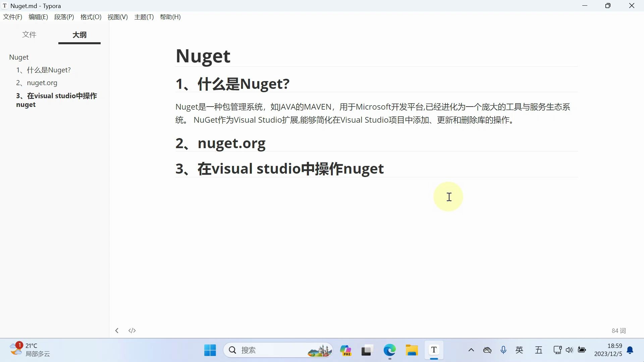This screenshot has height=362, width=644.
Task: Click the microphone tray icon
Action: [503, 350]
